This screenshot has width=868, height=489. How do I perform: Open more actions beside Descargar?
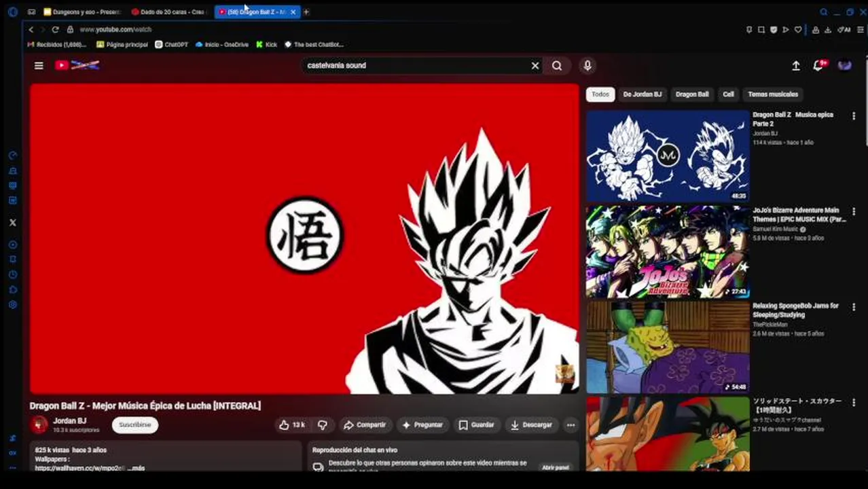571,424
